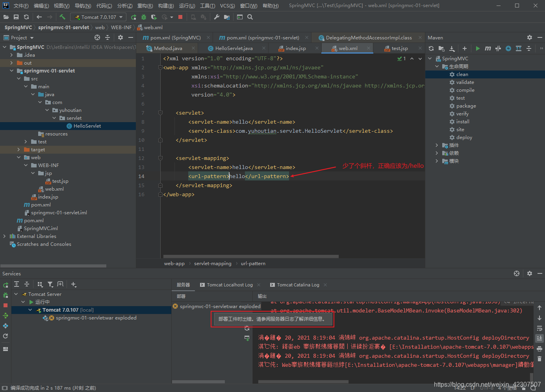
Task: Toggle Skip Tests Mode lightning icon in Maven
Action: click(x=508, y=48)
